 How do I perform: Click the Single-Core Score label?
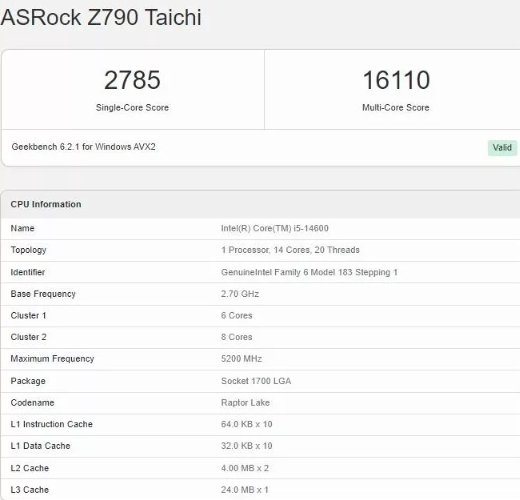click(x=132, y=108)
